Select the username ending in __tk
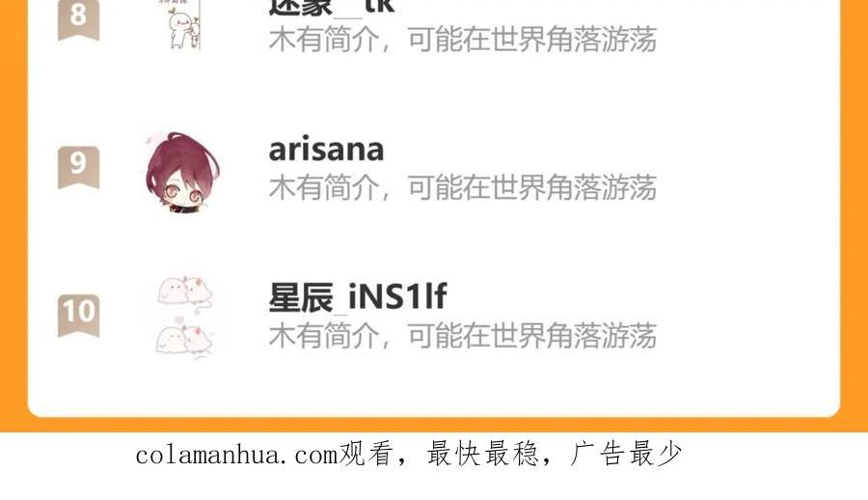The width and height of the screenshot is (868, 500). point(331,7)
